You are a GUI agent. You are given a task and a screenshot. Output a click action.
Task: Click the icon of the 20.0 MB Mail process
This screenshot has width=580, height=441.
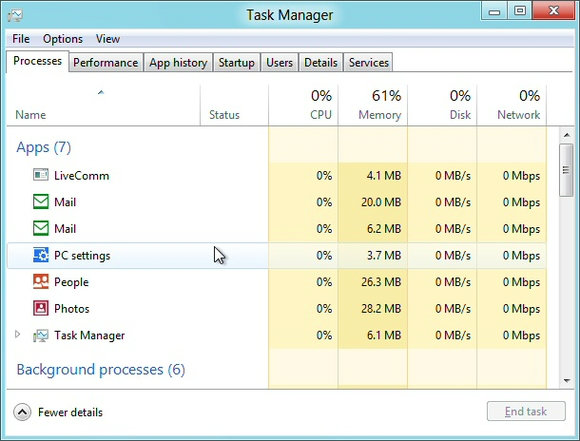41,202
